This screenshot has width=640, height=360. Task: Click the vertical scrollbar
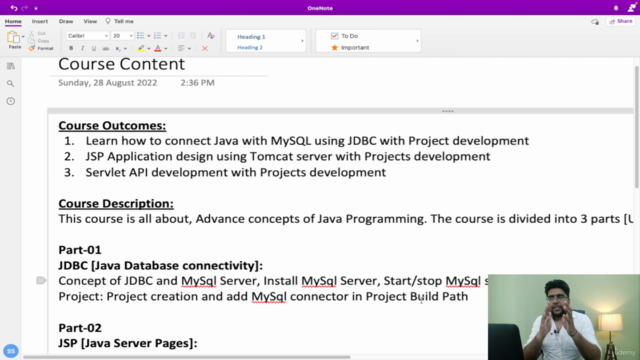tap(637, 127)
